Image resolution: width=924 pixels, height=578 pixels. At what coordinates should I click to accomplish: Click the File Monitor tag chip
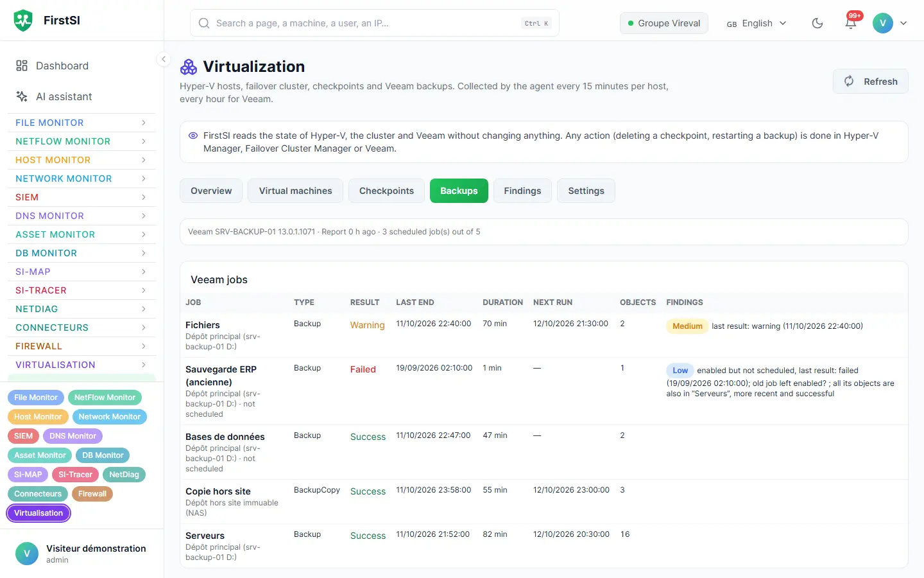tap(36, 398)
